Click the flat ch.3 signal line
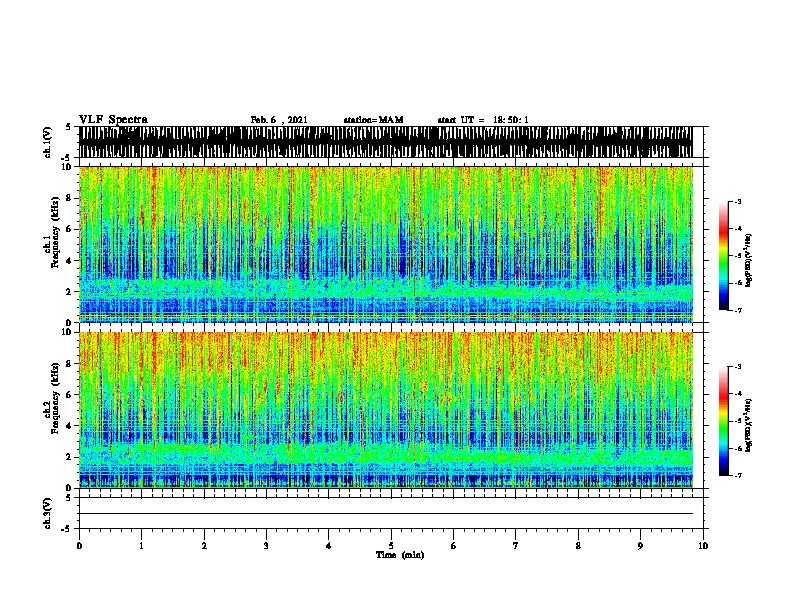This screenshot has height=612, width=792. [386, 514]
